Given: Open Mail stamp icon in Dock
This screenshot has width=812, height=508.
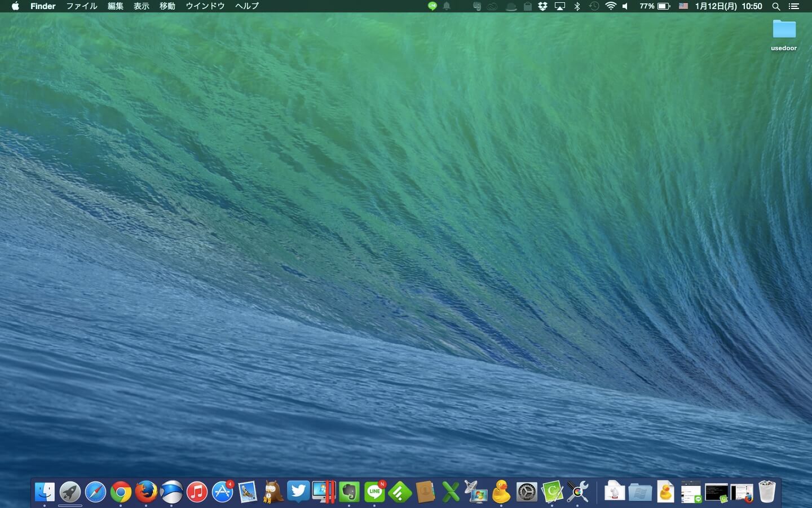Looking at the screenshot, I should point(248,492).
